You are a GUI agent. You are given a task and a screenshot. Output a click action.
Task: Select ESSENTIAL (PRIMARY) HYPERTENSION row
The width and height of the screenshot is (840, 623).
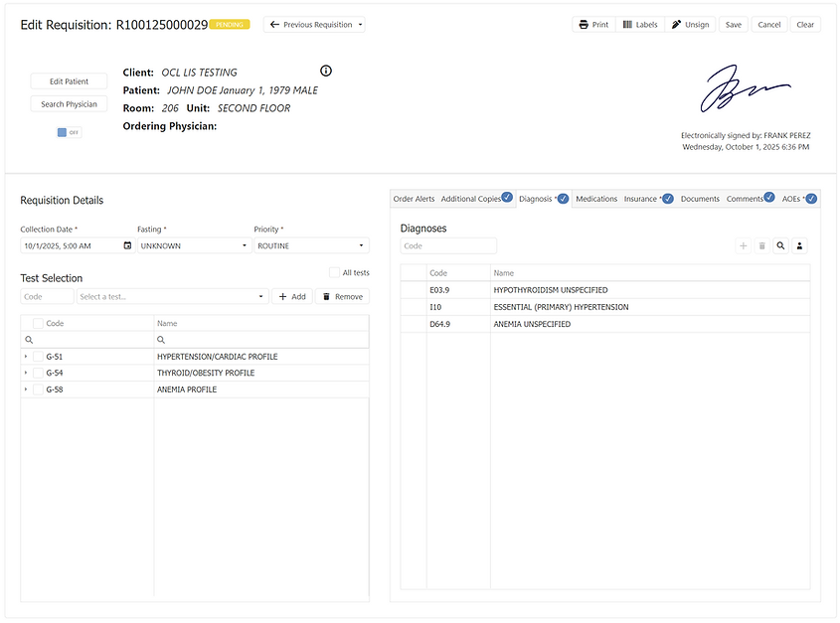pyautogui.click(x=605, y=307)
